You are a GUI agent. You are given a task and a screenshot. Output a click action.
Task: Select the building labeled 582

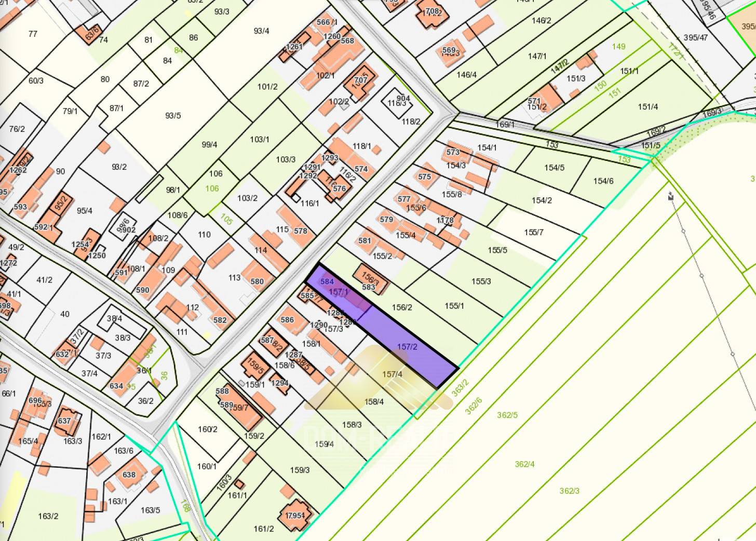[220, 320]
